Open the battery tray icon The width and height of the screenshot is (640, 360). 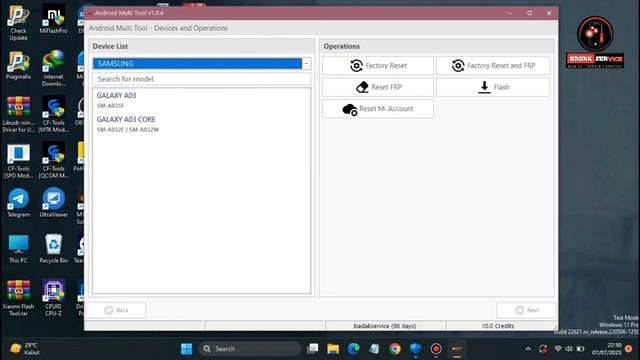(x=580, y=349)
